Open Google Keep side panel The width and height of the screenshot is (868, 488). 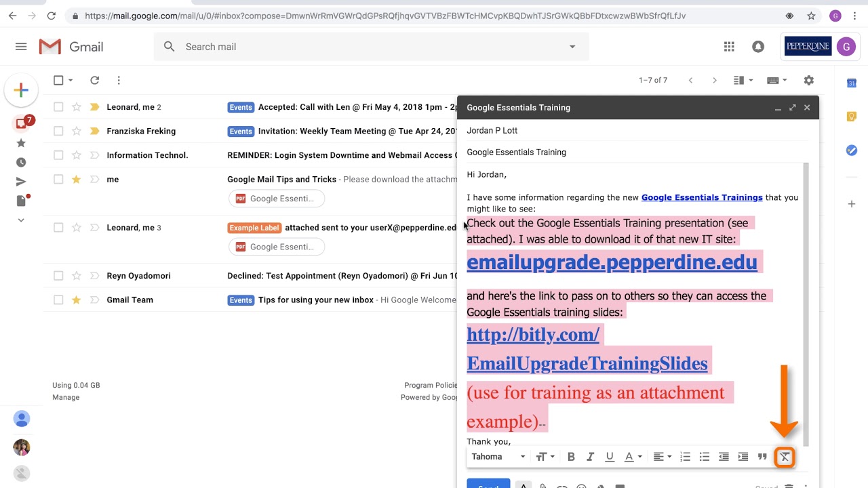click(x=852, y=117)
